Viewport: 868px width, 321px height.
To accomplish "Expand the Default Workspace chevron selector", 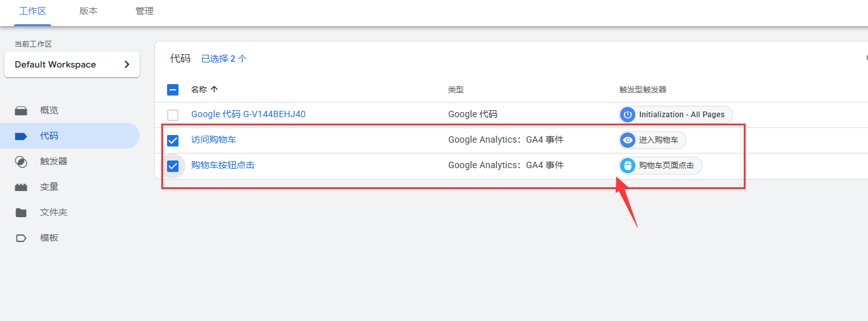I will tap(127, 64).
